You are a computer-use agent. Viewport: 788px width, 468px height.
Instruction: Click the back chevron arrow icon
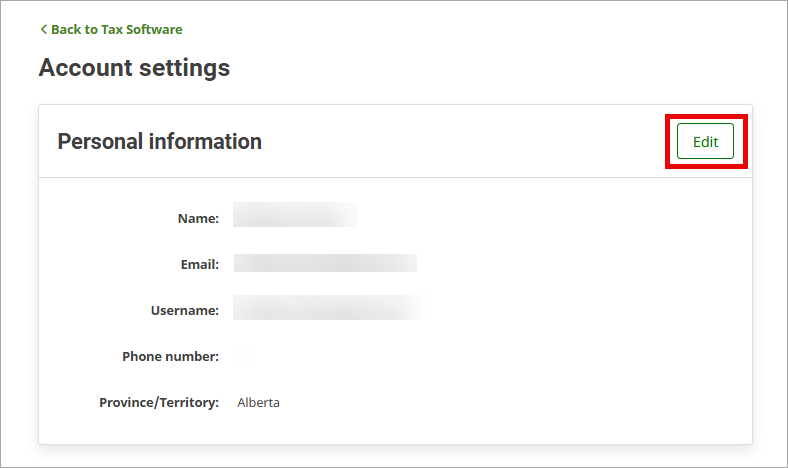(x=43, y=30)
